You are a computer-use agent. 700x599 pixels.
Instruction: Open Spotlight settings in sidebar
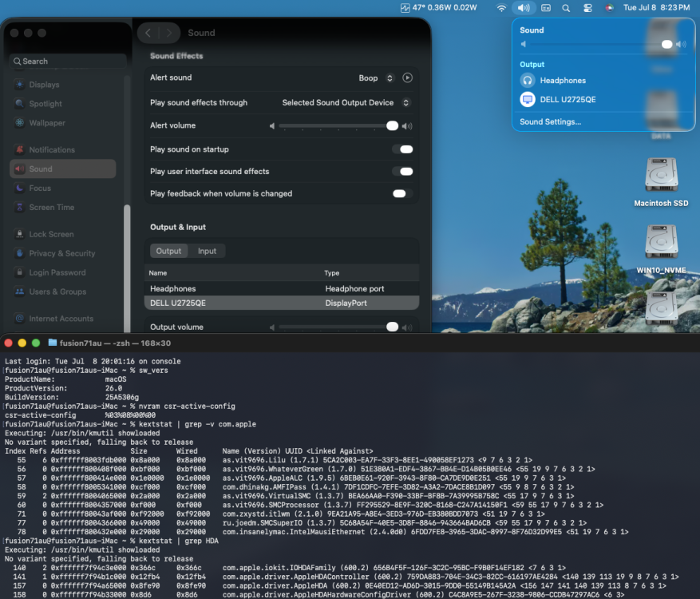[x=45, y=104]
